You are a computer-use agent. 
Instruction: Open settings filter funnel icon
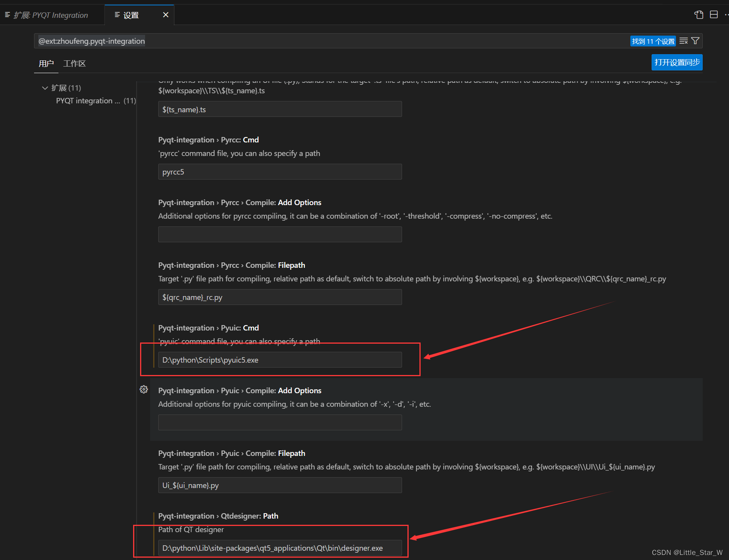point(695,41)
